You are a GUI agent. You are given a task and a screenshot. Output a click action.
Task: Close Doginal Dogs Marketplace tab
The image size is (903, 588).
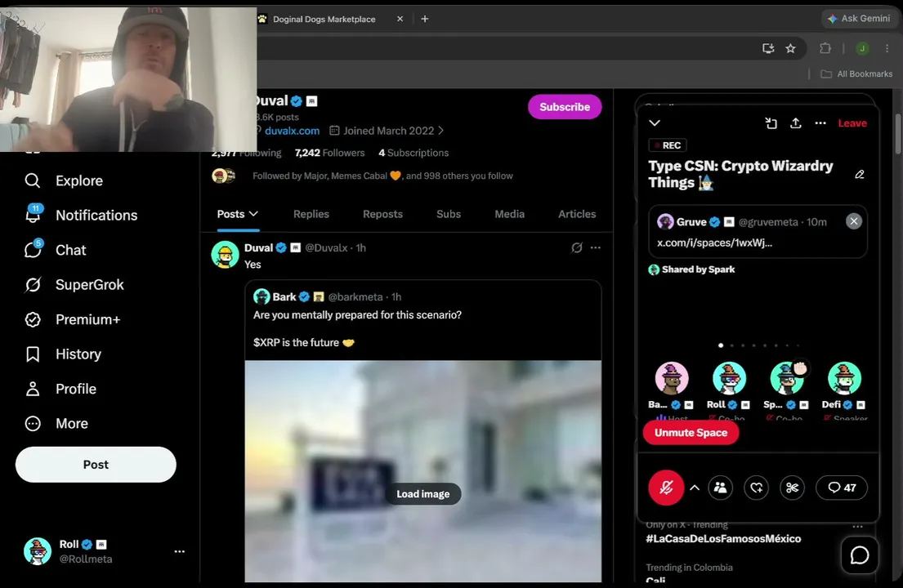400,19
